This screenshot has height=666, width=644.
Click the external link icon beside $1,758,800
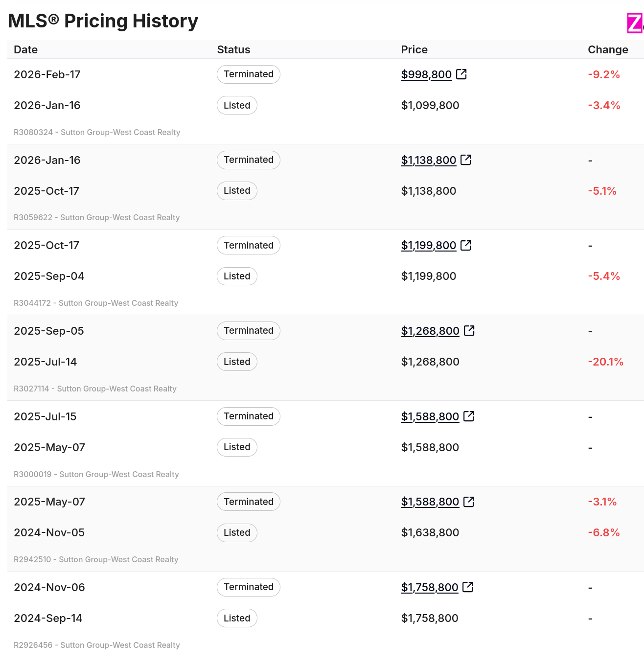pos(468,587)
